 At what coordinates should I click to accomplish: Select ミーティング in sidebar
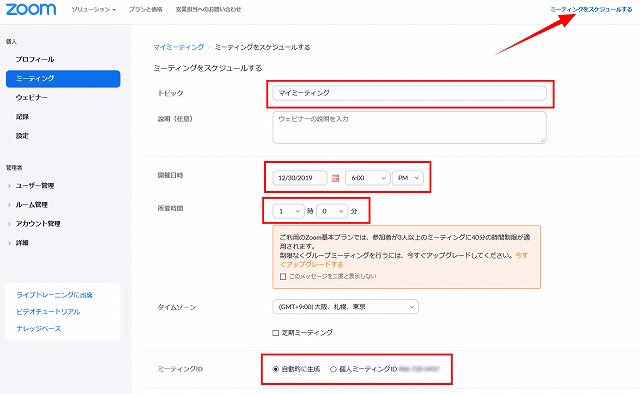click(x=63, y=78)
